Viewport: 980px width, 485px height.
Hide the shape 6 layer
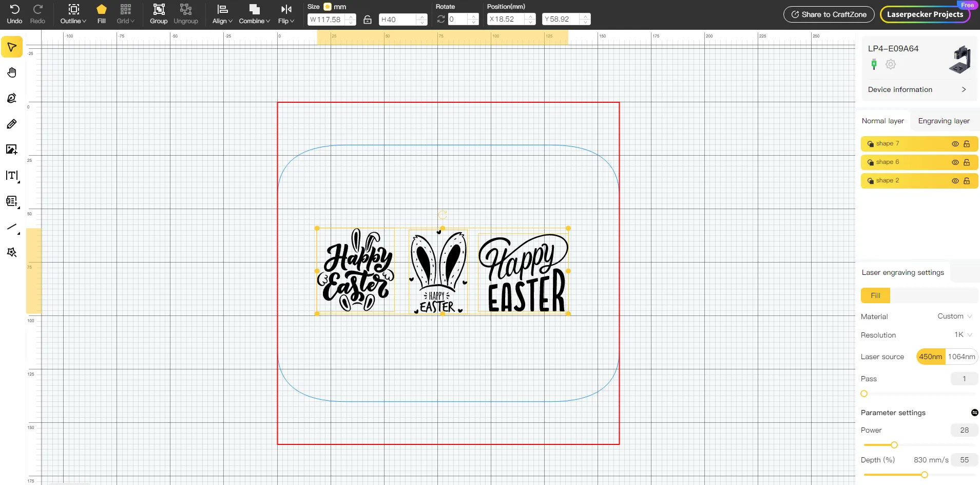click(955, 162)
